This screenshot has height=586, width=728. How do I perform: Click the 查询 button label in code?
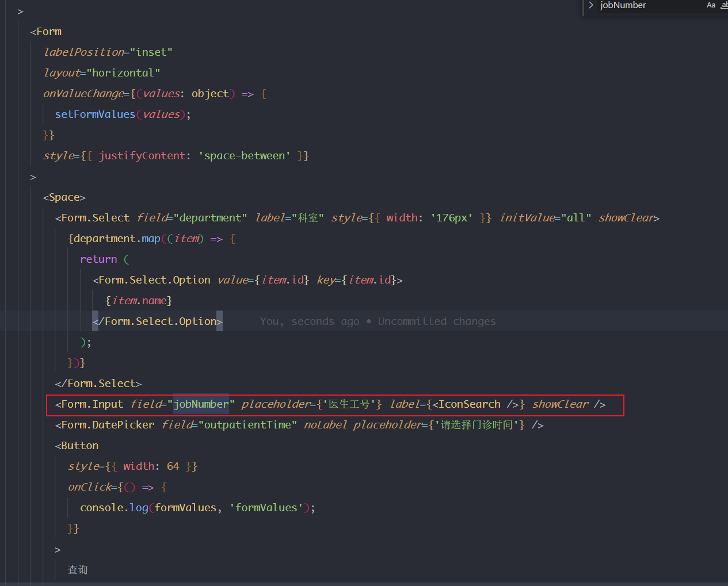point(77,569)
